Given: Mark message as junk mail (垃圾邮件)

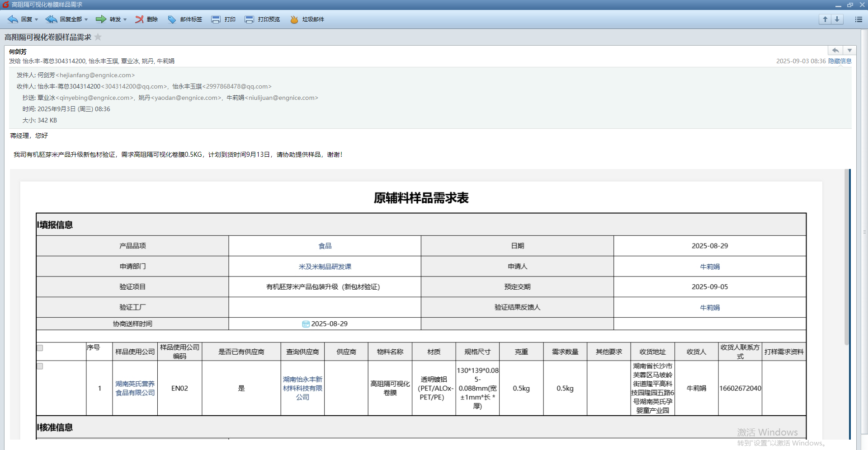Looking at the screenshot, I should pyautogui.click(x=294, y=19).
